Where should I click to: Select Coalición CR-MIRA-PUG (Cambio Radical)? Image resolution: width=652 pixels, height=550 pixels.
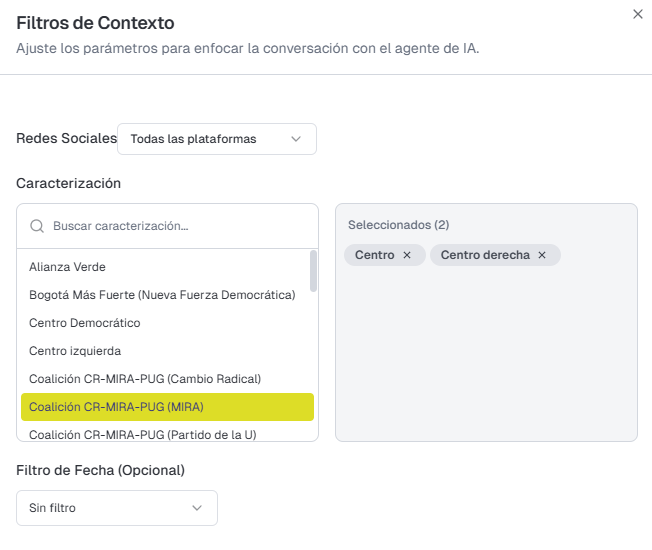(x=145, y=379)
